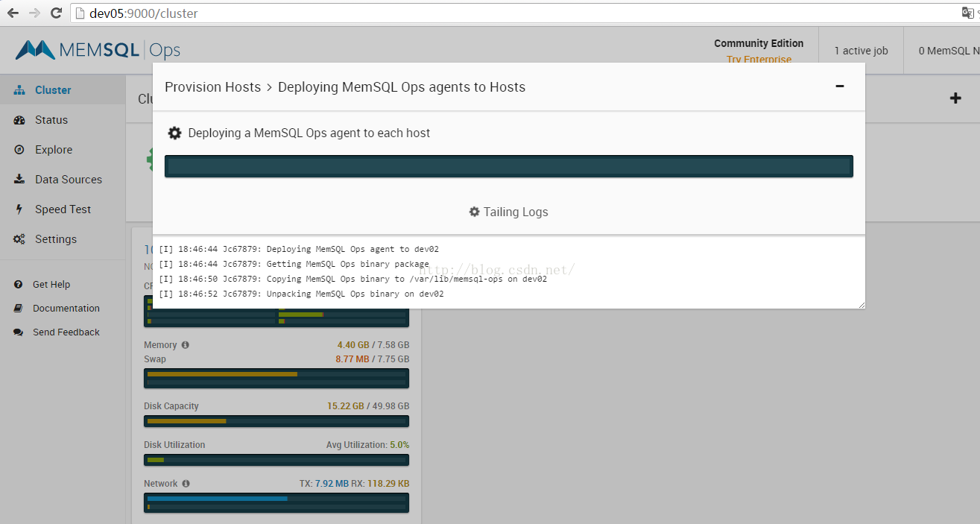Click the Send Feedback chat icon

[x=18, y=332]
